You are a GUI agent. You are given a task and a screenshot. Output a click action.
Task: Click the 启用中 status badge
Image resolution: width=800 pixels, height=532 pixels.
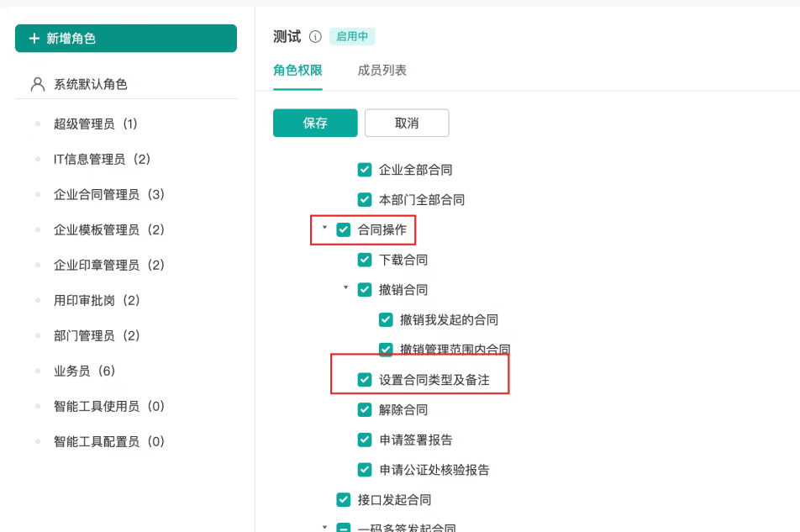tap(352, 37)
